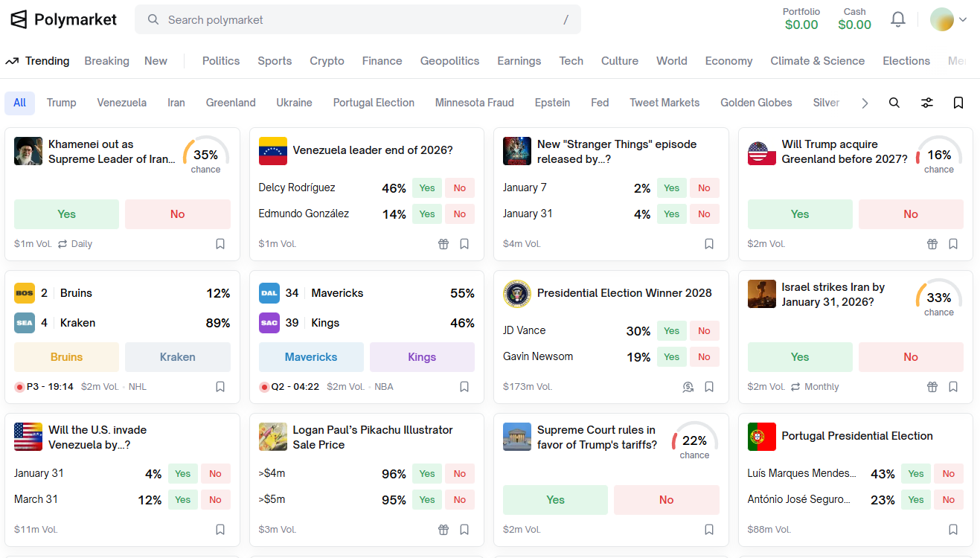Viewport: 980px width, 558px height.
Task: Focus the Search polymarket field
Action: (x=358, y=19)
